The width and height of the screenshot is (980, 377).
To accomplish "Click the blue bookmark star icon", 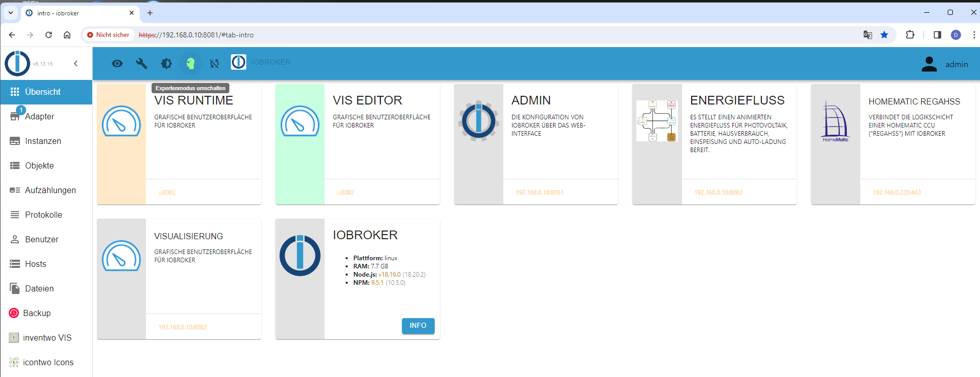I will (884, 35).
